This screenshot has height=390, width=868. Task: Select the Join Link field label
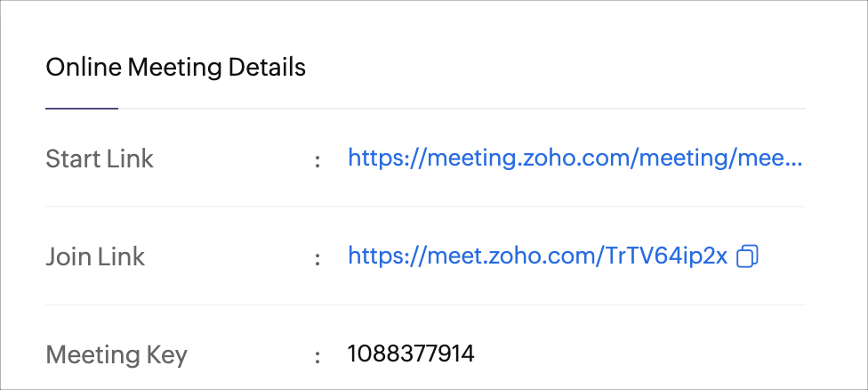(x=95, y=256)
